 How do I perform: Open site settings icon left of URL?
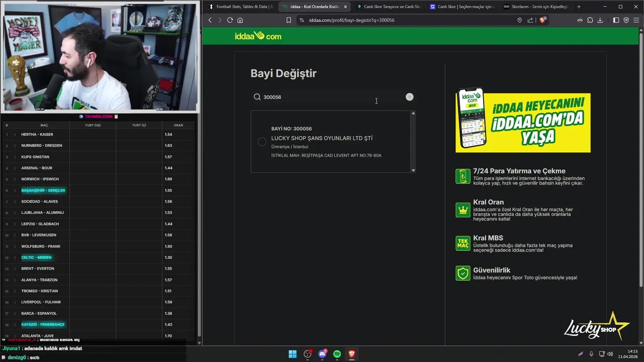click(302, 20)
